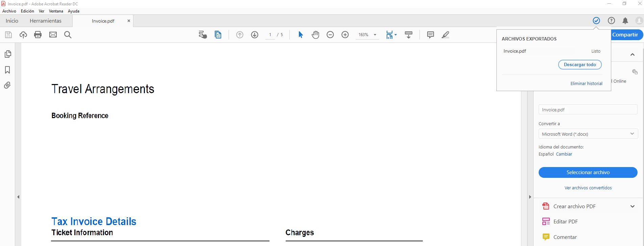Viewport: 644px width, 246px height.
Task: Click Cambiar document language link
Action: tap(564, 154)
